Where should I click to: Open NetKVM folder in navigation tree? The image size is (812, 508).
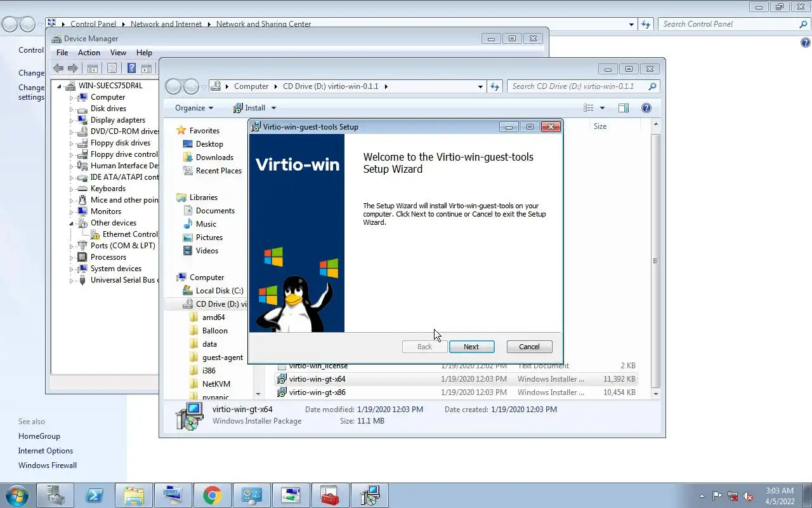click(216, 384)
